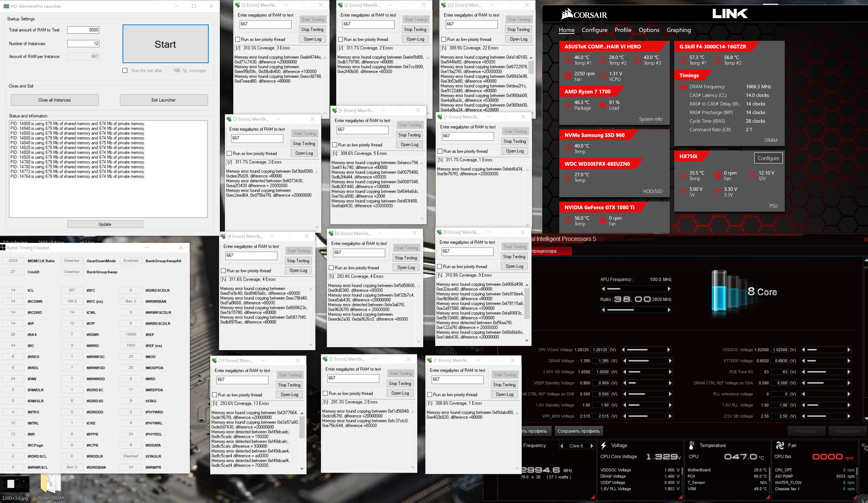Enable 'Stop the test after' checkbox
868x503 pixels.
[x=125, y=70]
